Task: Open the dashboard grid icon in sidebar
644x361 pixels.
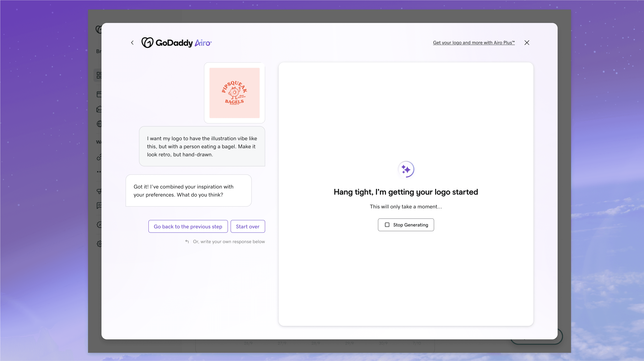Action: pyautogui.click(x=99, y=75)
